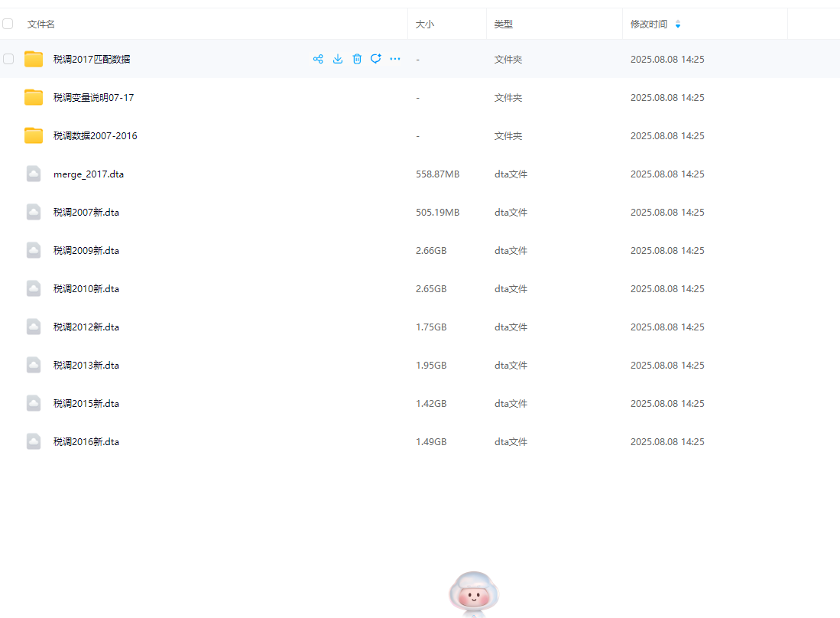Screen dimensions: 840x618
Task: Click the refresh-sparkle icon on 税调2017匹配数据 row
Action: coord(376,58)
